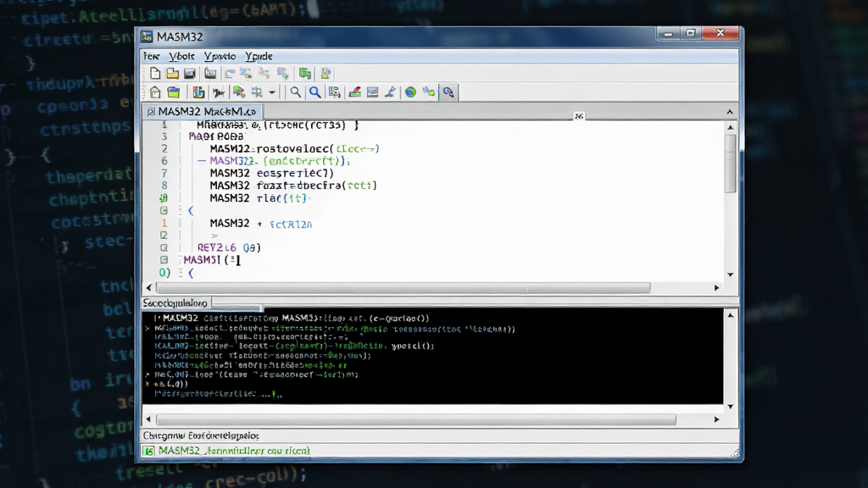868x488 pixels.
Task: Click the two linked spheres icon
Action: [x=429, y=92]
